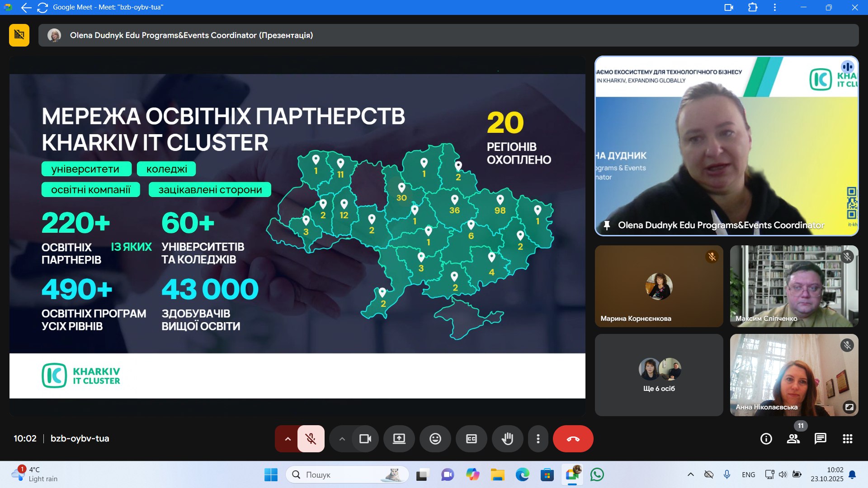The width and height of the screenshot is (868, 488).
Task: Expand the video settings chevron
Action: (342, 439)
